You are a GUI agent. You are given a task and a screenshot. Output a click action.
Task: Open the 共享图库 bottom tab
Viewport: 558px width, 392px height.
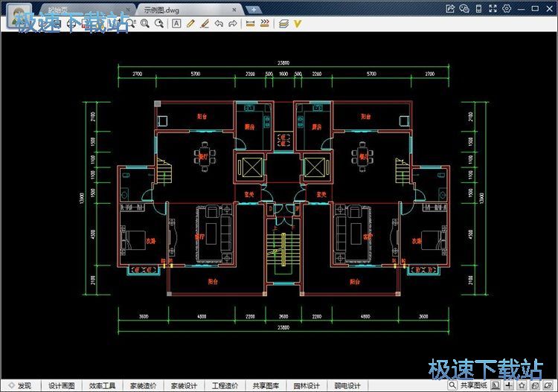tap(266, 385)
